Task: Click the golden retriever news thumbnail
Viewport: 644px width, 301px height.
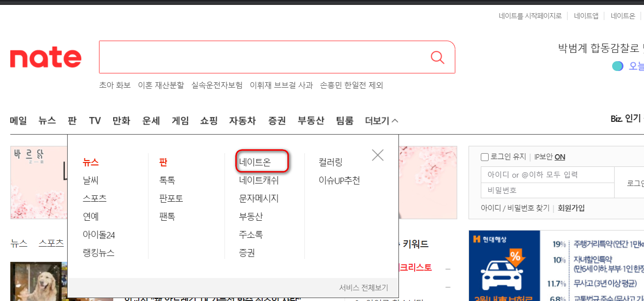Action: click(39, 281)
